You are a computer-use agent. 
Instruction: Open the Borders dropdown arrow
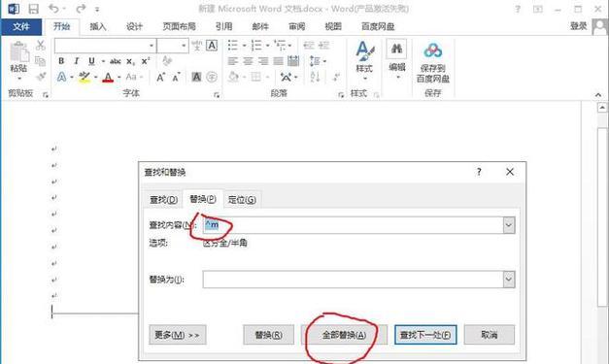point(268,78)
